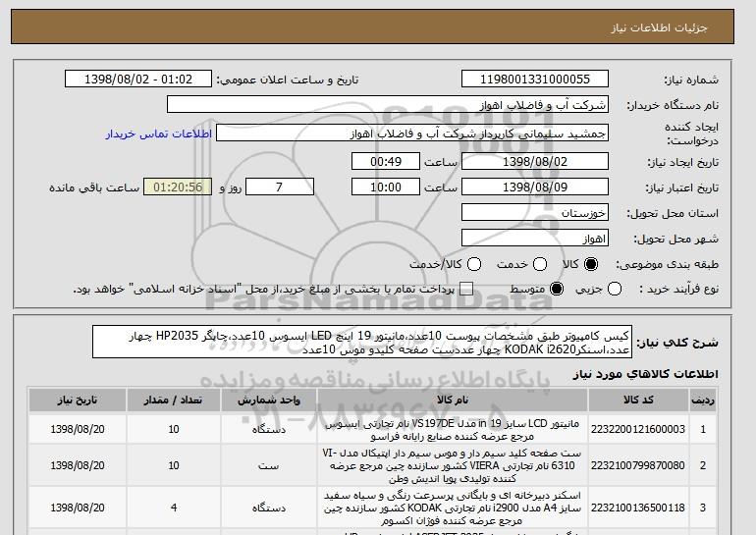Click the remaining days field showing 7
This screenshot has width=756, height=535.
pyautogui.click(x=280, y=187)
